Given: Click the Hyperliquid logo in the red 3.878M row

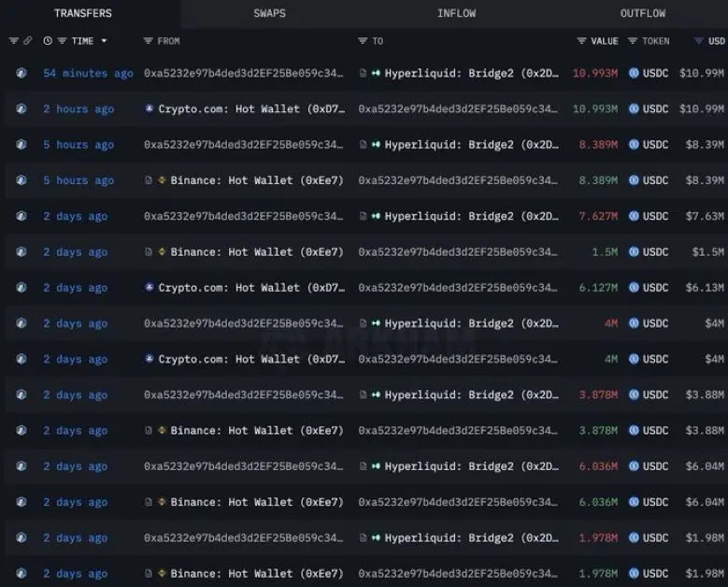Looking at the screenshot, I should (376, 394).
